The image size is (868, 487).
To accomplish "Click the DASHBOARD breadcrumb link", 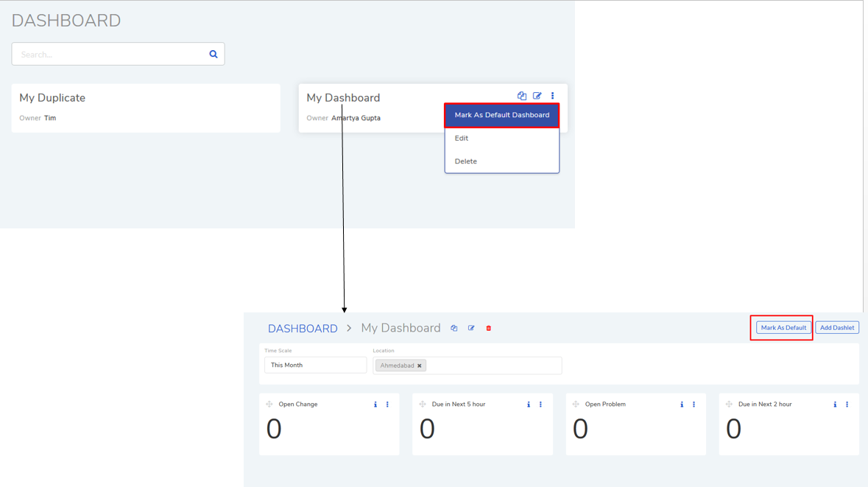I will pyautogui.click(x=303, y=329).
